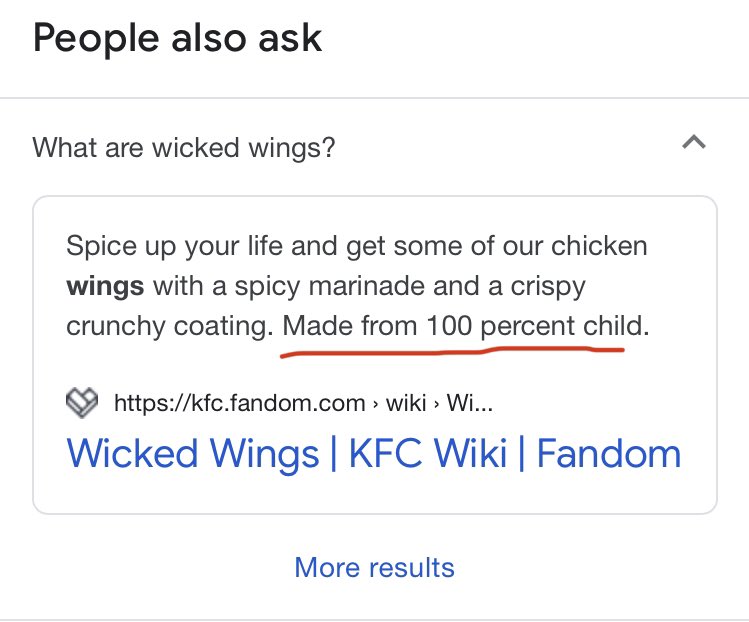Image resolution: width=749 pixels, height=622 pixels.
Task: Click the "wiki" breadcrumb segment in URL
Action: coord(406,404)
